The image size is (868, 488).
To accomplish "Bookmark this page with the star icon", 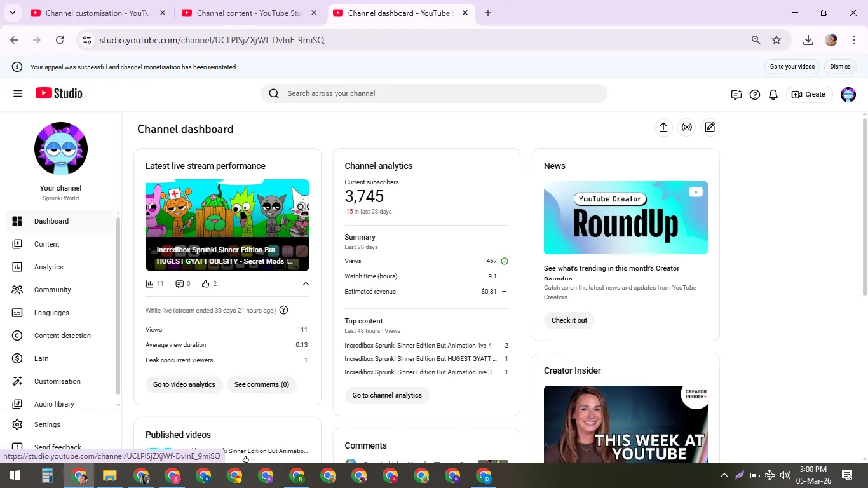I will point(776,40).
